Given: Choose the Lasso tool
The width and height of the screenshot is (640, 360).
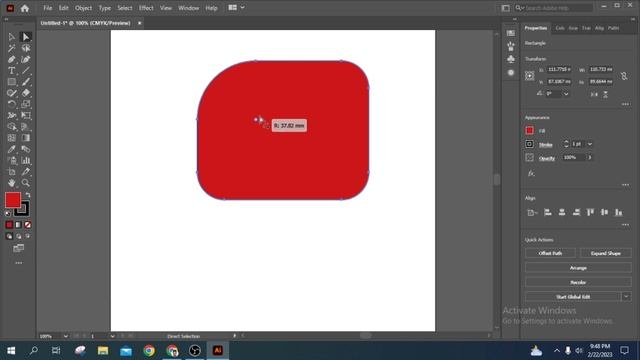Looking at the screenshot, I should [26, 49].
